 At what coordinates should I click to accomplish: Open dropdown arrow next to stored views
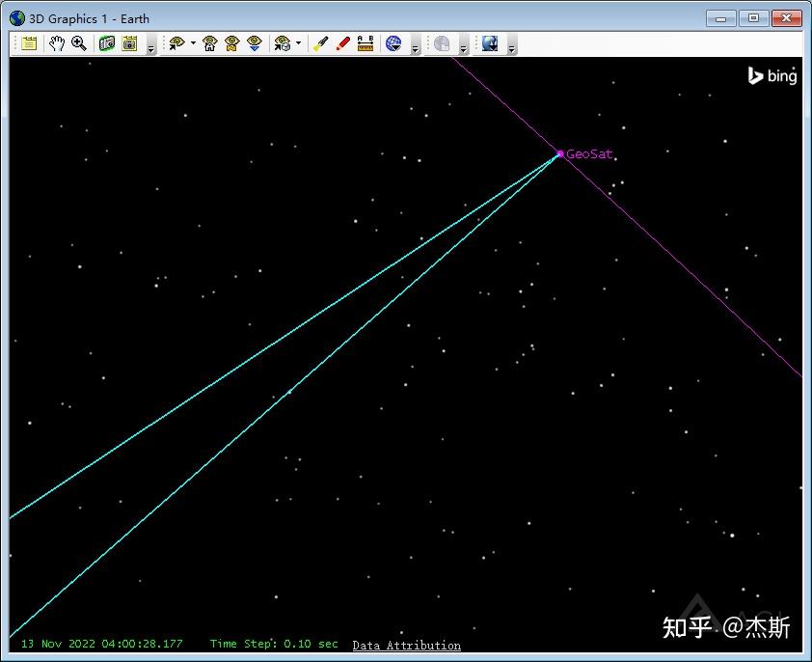coord(298,43)
